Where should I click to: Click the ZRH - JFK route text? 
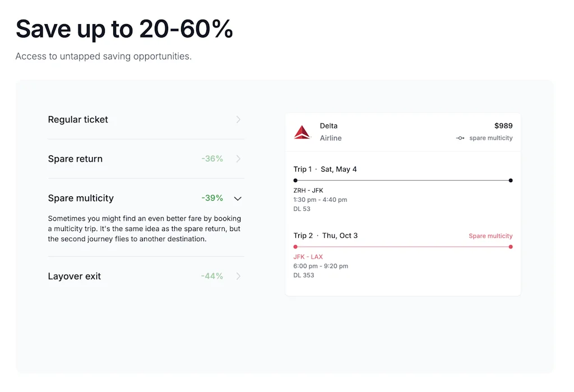(x=308, y=191)
